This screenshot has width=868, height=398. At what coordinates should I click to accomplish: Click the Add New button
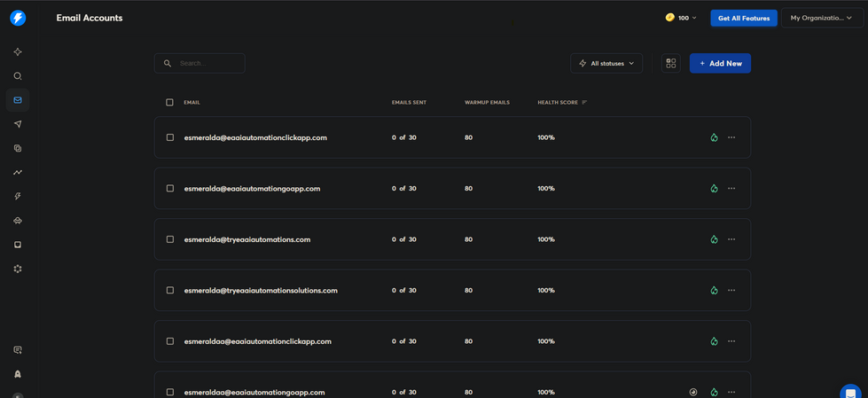tap(720, 63)
